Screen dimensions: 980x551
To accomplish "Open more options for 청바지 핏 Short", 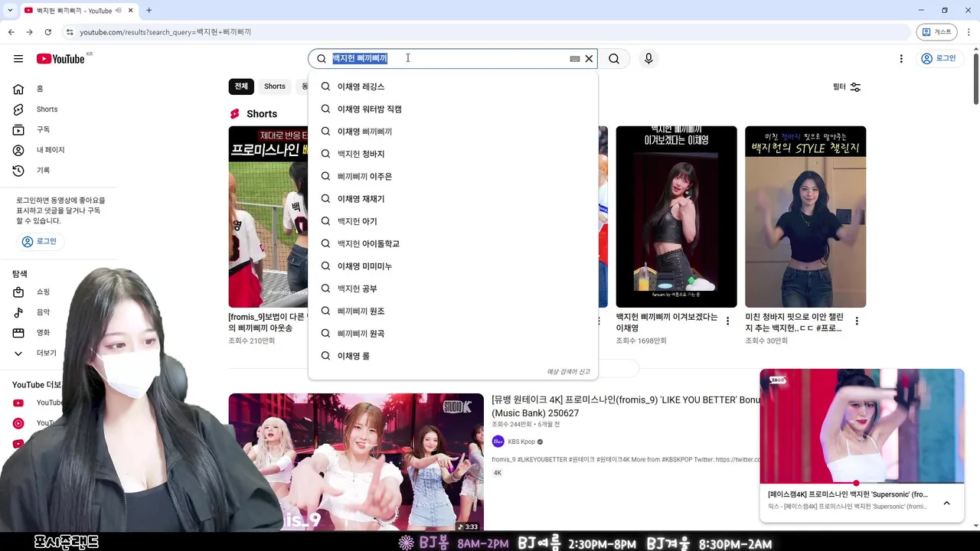I will click(857, 321).
